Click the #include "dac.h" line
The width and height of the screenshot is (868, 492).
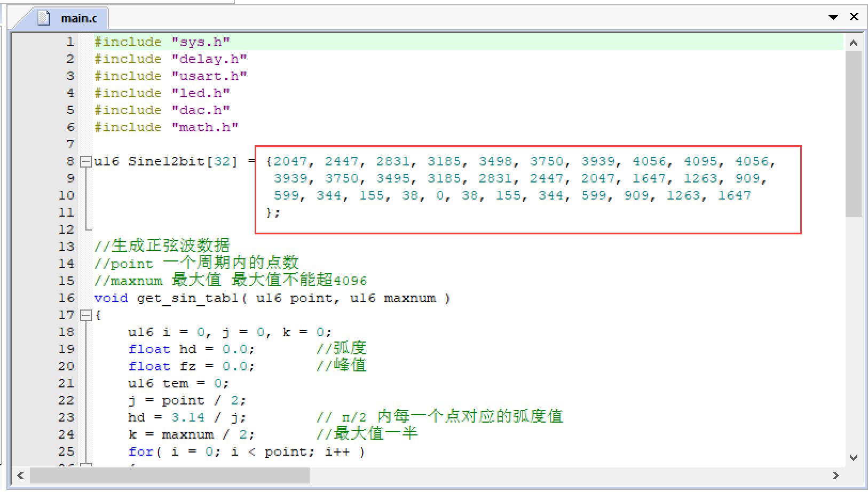coord(162,110)
